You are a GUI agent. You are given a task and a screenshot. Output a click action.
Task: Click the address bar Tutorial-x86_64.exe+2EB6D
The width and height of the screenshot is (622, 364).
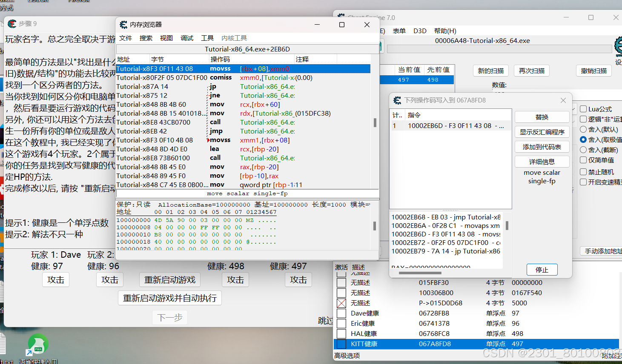(247, 49)
